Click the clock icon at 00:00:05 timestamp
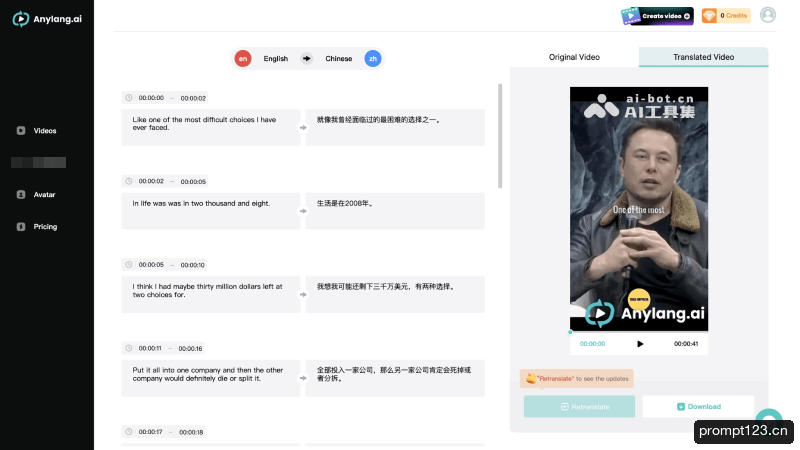This screenshot has width=800, height=450. [x=129, y=265]
